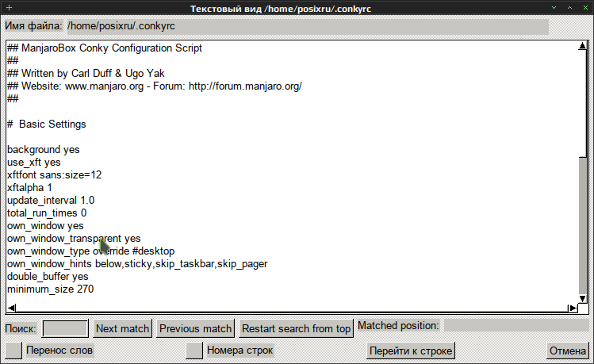Screen dimensions: 594x364
Task: Click the Отмена cancel button
Action: pos(568,351)
